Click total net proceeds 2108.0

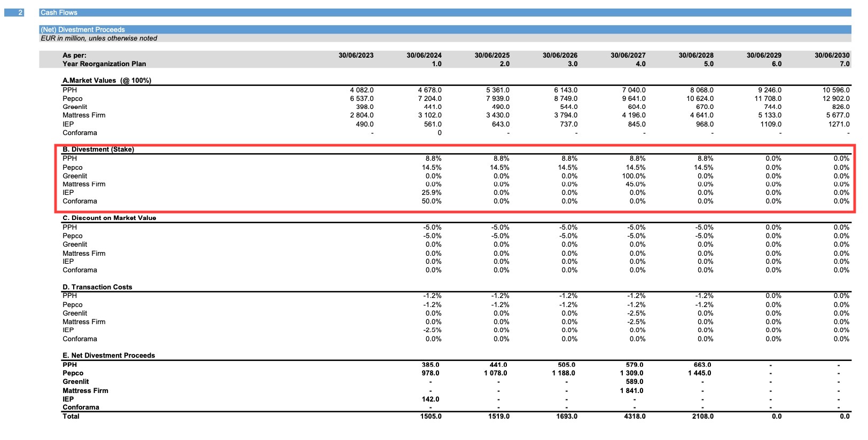tap(703, 417)
